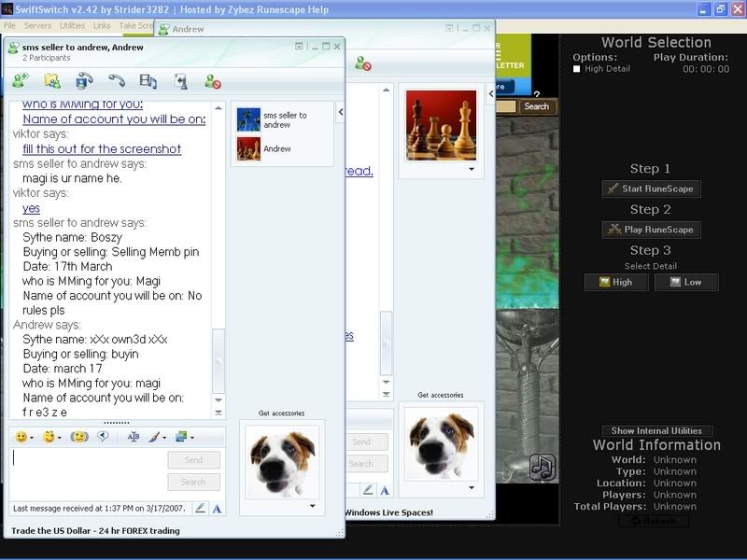The image size is (747, 560).
Task: Switch to text typing mode A icon
Action: tap(217, 509)
